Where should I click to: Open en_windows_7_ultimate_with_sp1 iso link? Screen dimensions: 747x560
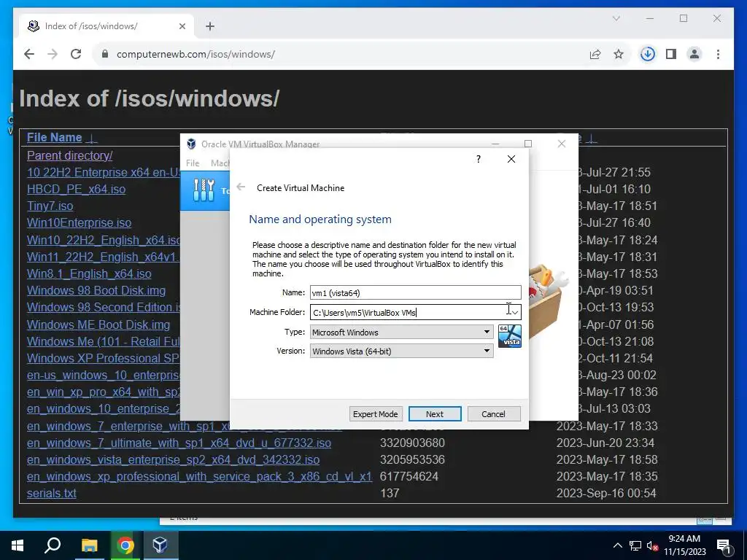(x=179, y=443)
